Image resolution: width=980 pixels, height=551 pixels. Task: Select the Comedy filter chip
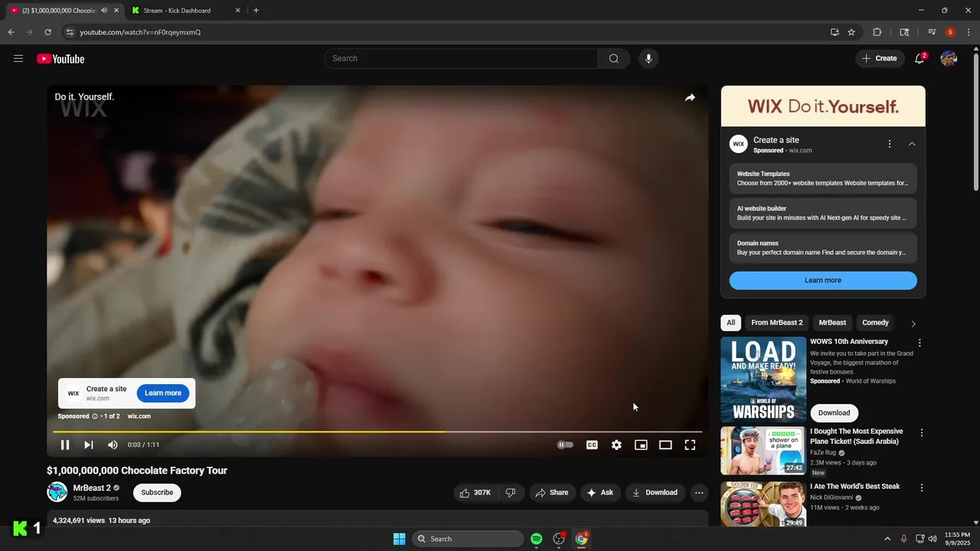875,323
